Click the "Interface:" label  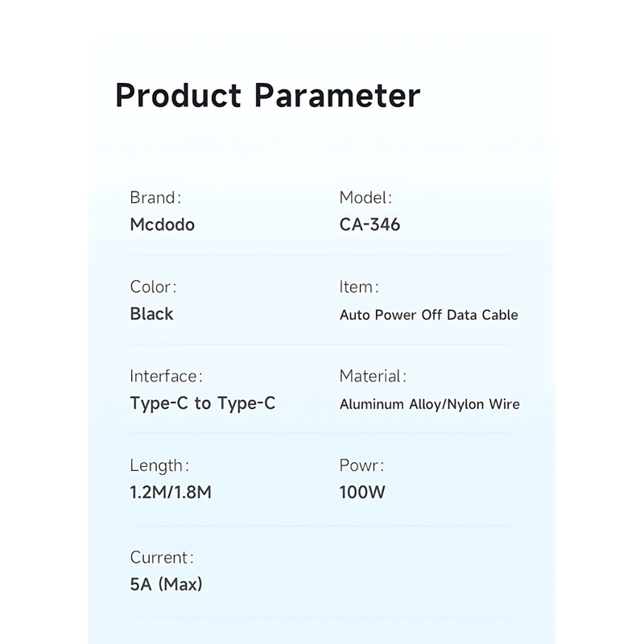point(166,377)
